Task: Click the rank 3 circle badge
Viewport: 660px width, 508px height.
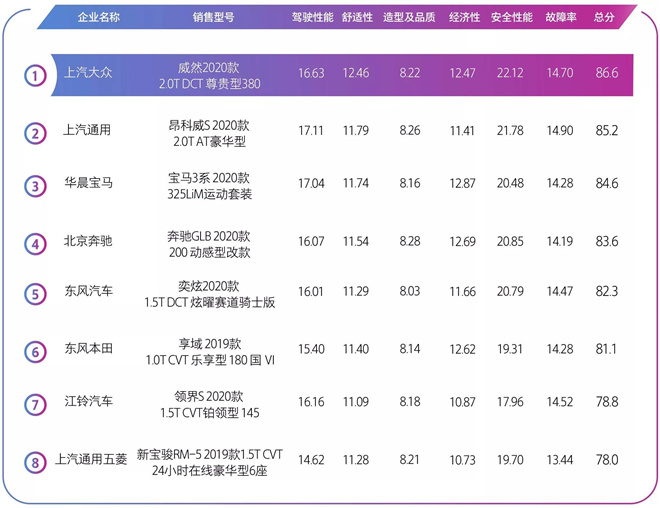Action: click(x=35, y=186)
